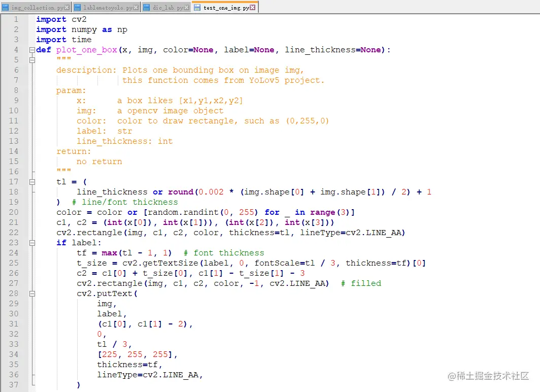Click the 'max' call on line 24

pos(110,253)
